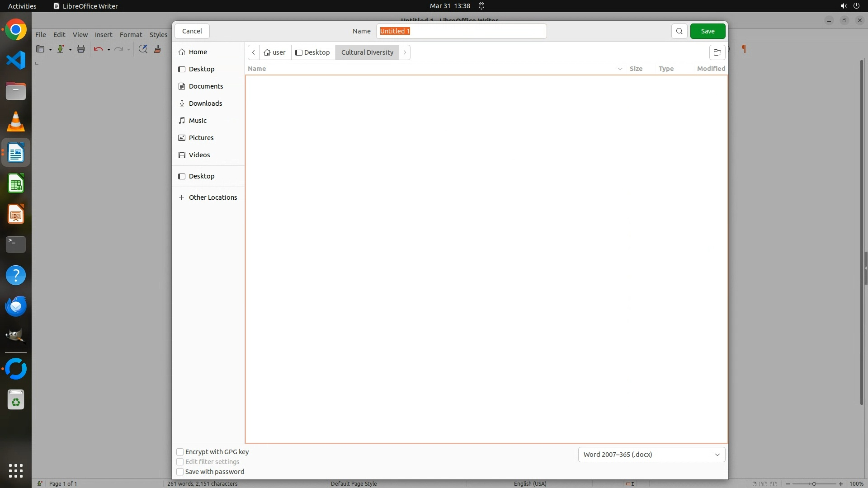The image size is (868, 488).
Task: Click sort chevron in Name column header
Action: tap(620, 69)
